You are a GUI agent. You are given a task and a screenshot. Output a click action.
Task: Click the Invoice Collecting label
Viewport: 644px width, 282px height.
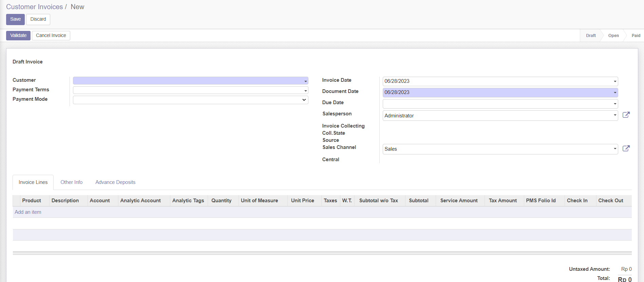coord(343,126)
